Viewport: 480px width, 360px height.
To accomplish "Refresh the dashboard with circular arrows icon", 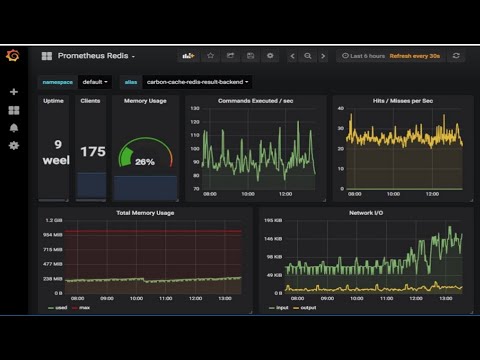I will point(456,56).
